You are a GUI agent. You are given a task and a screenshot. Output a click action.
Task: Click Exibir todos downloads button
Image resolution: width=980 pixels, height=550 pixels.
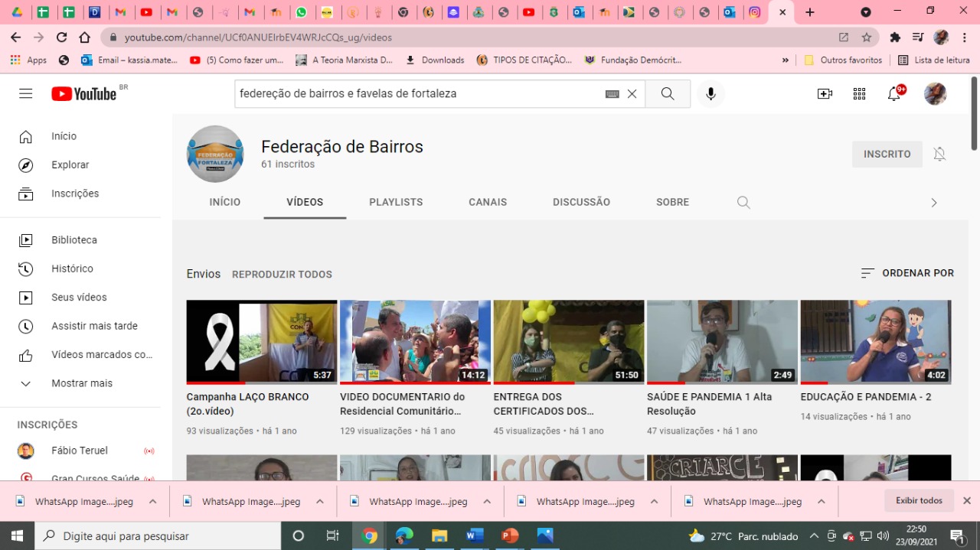919,500
